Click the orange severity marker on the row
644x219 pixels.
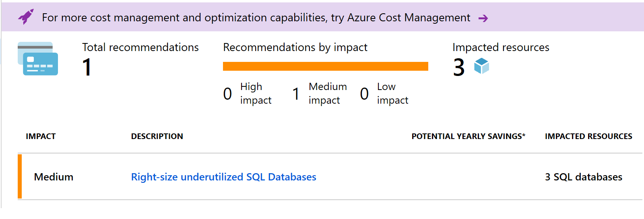(20, 176)
